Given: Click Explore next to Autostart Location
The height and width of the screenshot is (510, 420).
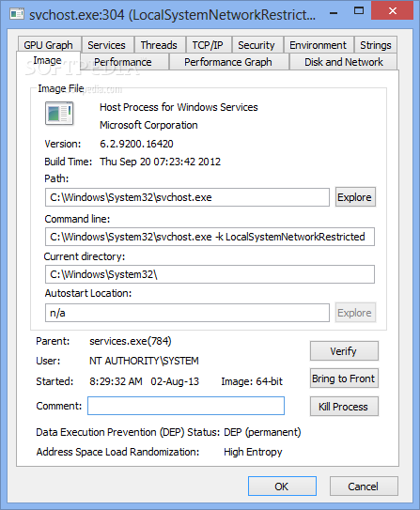Looking at the screenshot, I should tap(354, 313).
